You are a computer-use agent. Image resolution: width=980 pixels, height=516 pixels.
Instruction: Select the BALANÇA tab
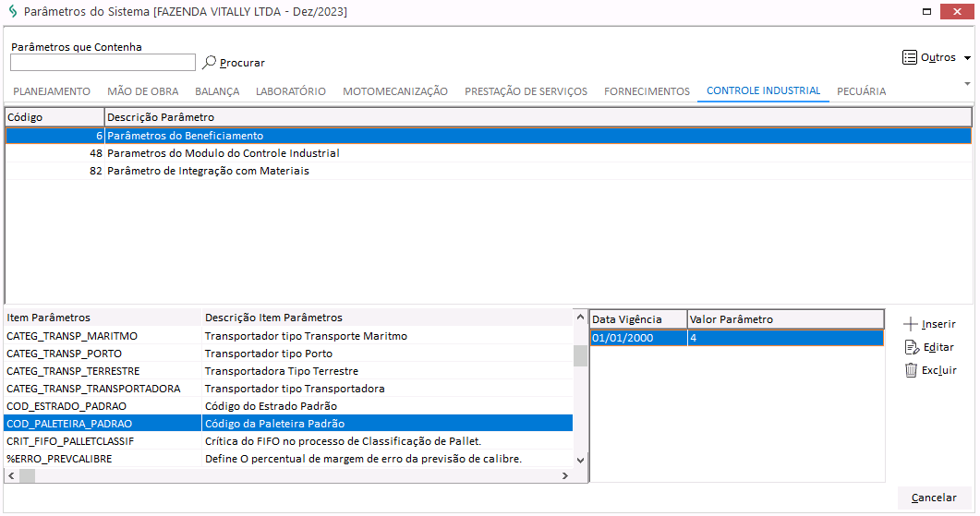click(217, 91)
